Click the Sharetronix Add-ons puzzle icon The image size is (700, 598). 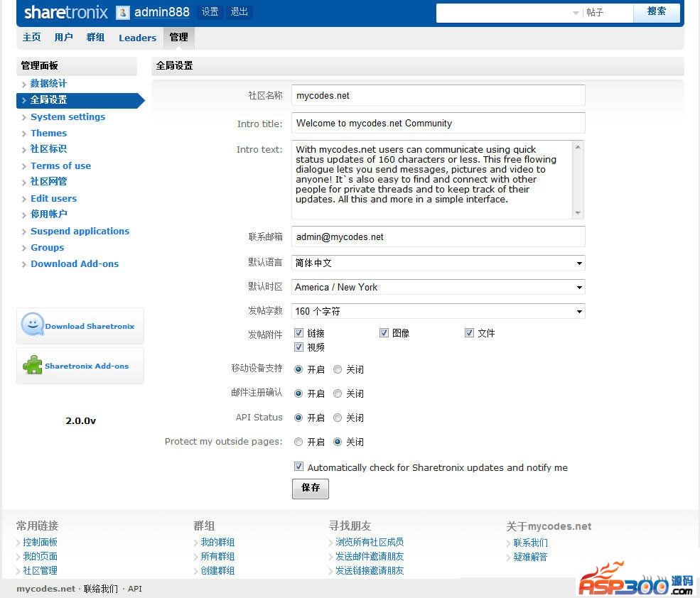click(33, 364)
